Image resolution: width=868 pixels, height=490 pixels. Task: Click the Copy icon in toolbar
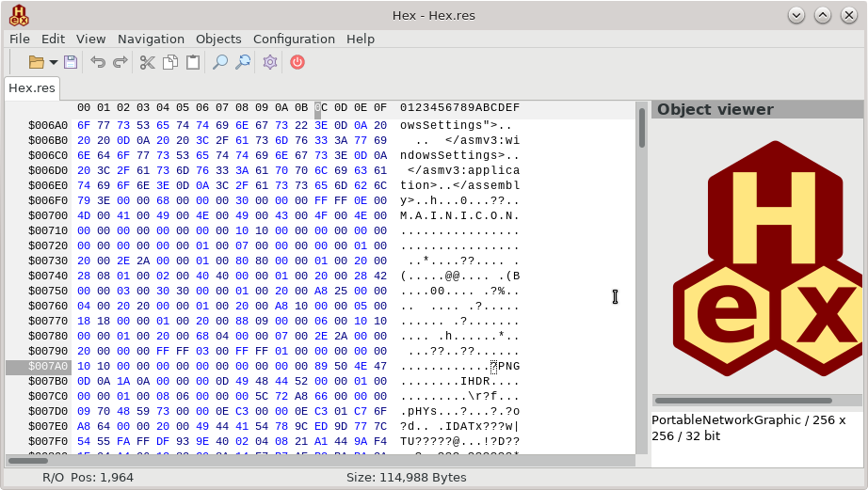(170, 62)
